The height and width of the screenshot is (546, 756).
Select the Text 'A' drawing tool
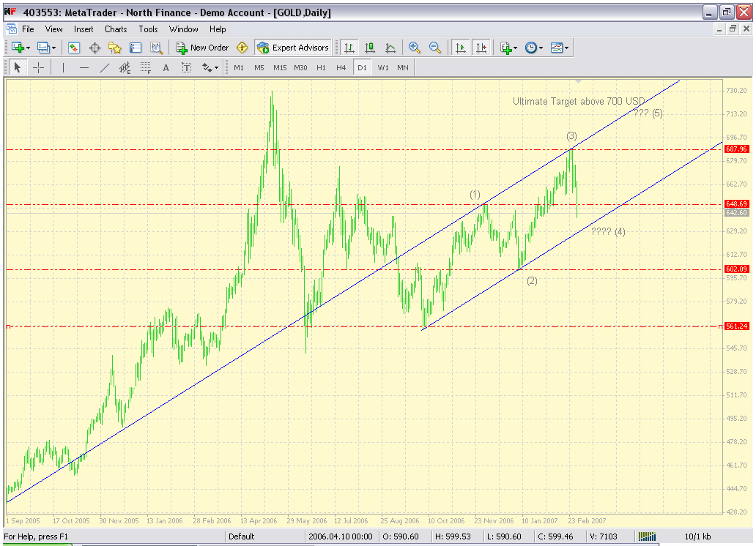166,68
